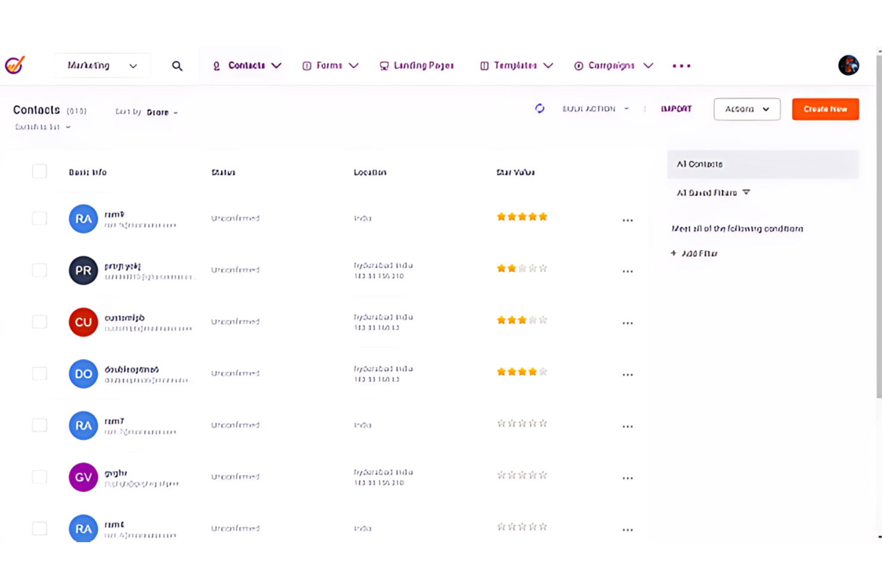Click the page vertical scrollbar

click(x=879, y=226)
